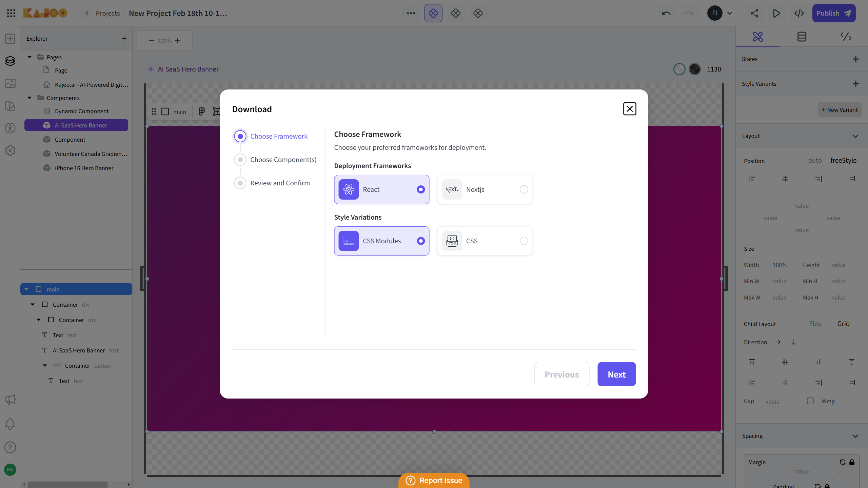The image size is (868, 488).
Task: Switch to the data panel tab
Action: pyautogui.click(x=802, y=37)
